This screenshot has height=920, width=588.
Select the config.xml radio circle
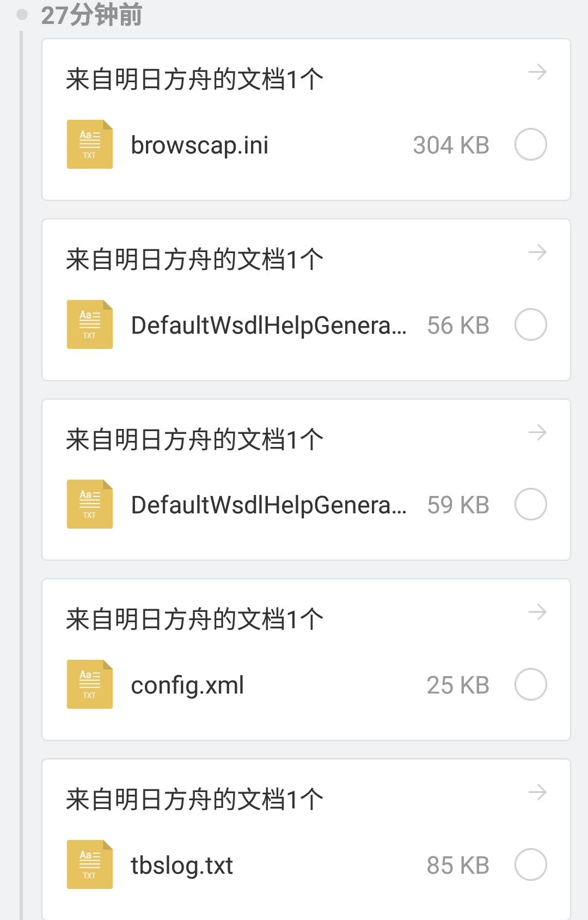coord(531,684)
